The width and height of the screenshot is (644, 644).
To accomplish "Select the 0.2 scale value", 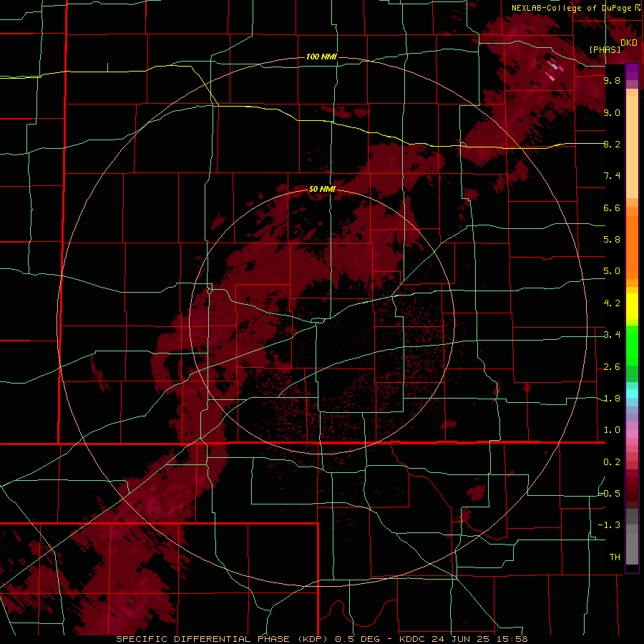I will [612, 462].
